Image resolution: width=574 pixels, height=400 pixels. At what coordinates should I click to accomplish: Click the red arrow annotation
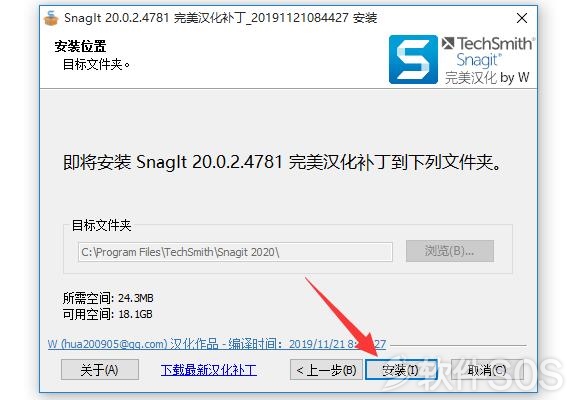coord(342,317)
